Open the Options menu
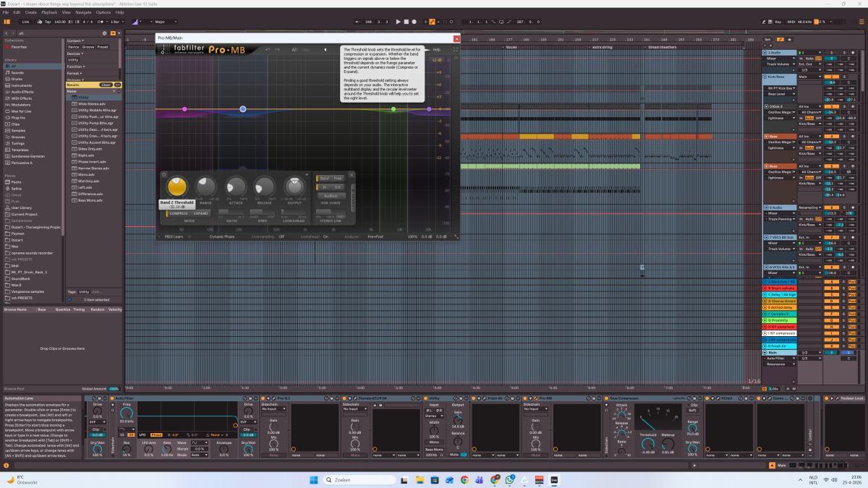 pos(103,12)
